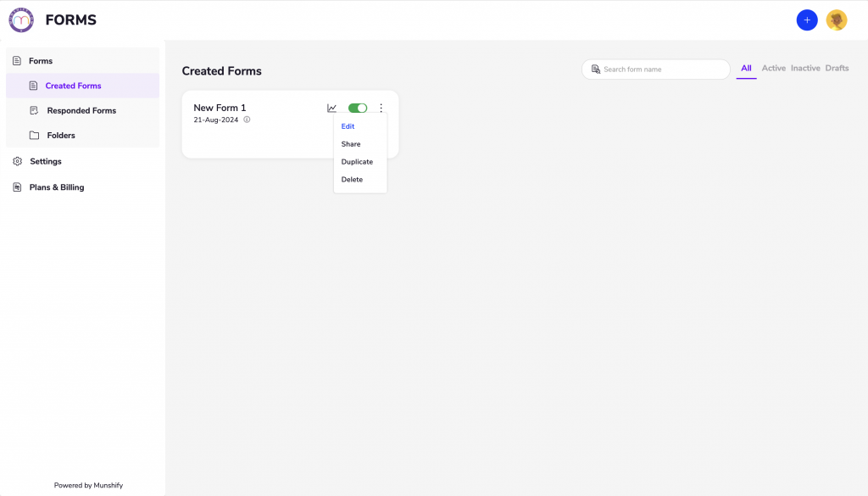The height and width of the screenshot is (496, 868).
Task: Open the three-dot menu on New Form 1
Action: [381, 108]
